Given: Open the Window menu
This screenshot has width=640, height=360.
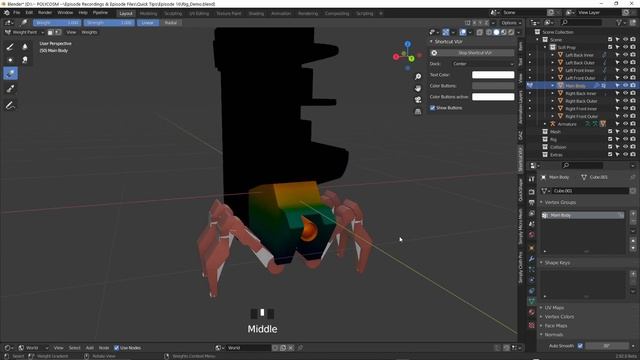Looking at the screenshot, I should 65,13.
